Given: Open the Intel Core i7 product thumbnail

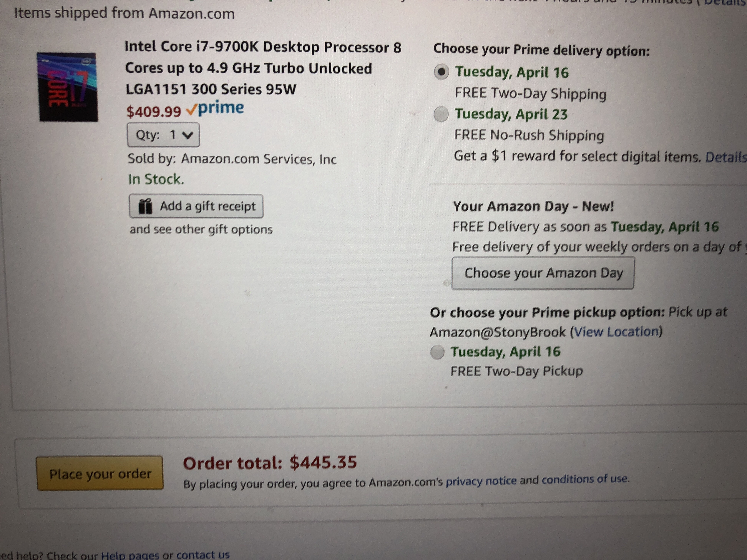Looking at the screenshot, I should click(68, 87).
